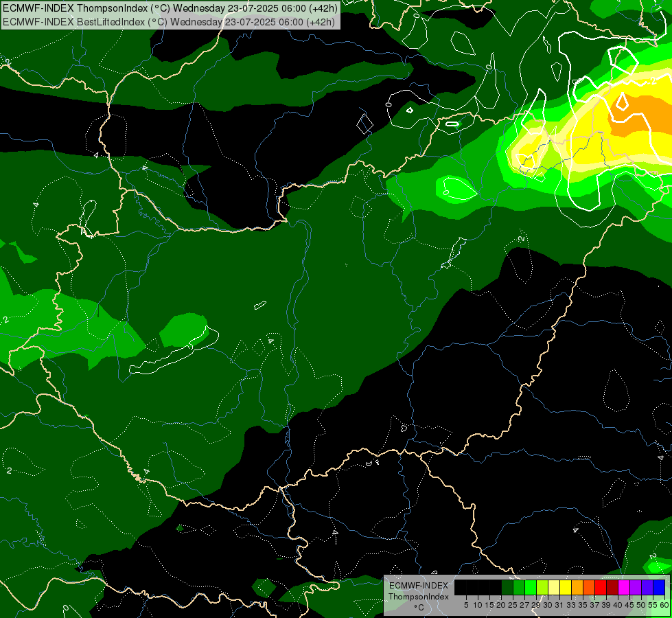Click the legend scale value 10

(478, 605)
